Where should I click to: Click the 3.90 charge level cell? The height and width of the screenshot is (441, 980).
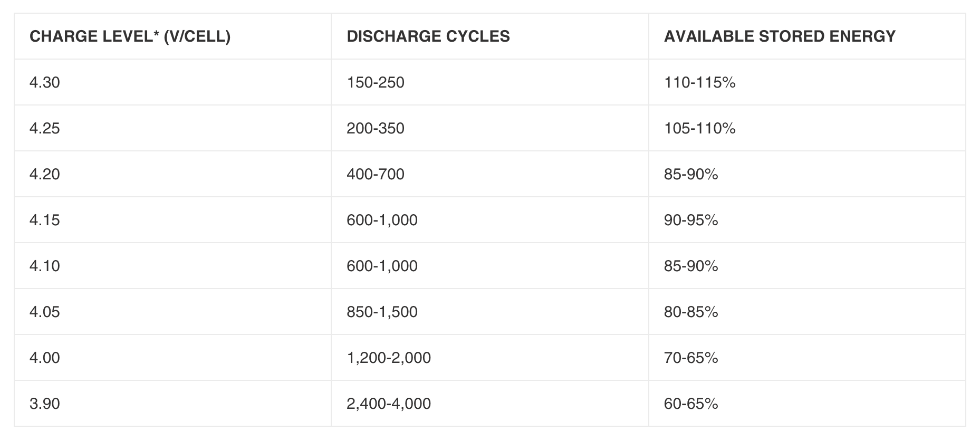[172, 404]
